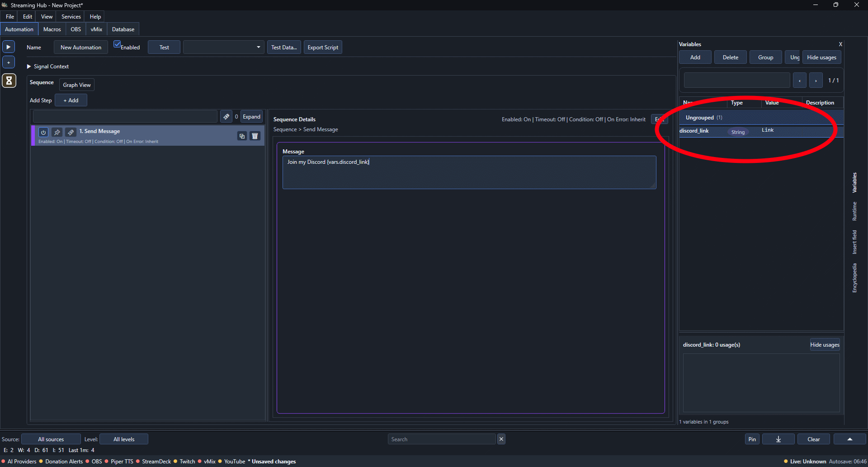868x467 pixels.
Task: Click the String type badge
Action: (x=738, y=132)
